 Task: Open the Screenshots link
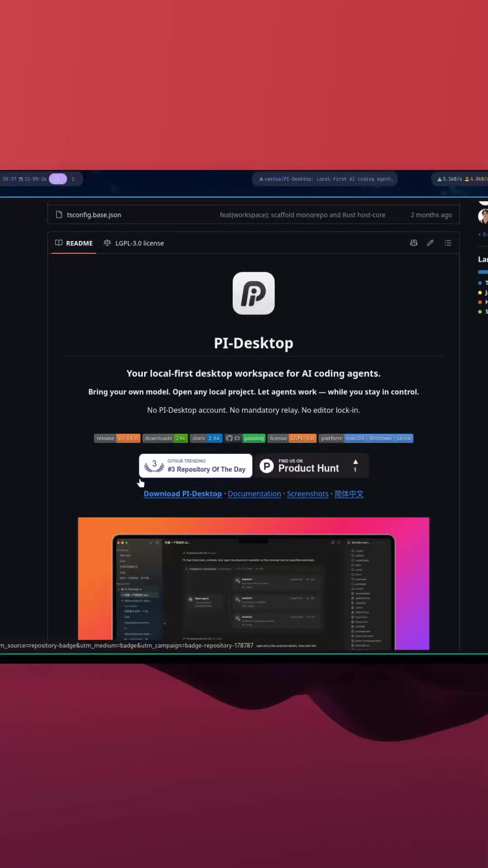(x=308, y=494)
